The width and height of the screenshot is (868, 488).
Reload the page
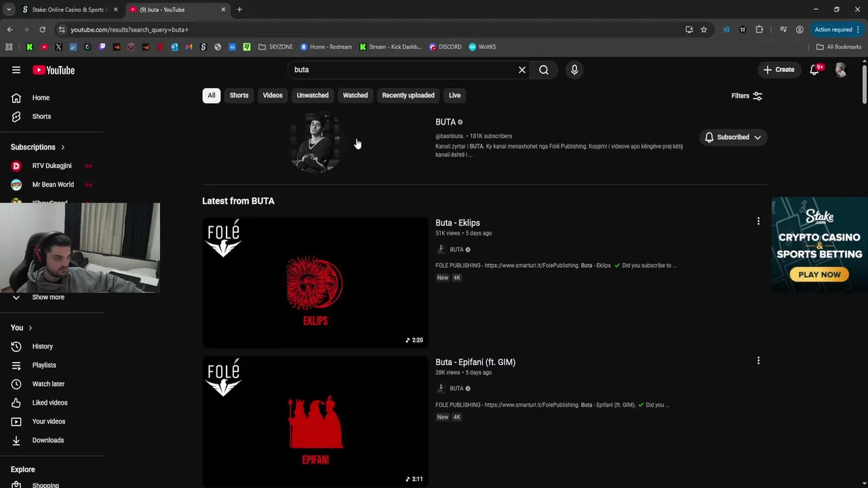42,30
